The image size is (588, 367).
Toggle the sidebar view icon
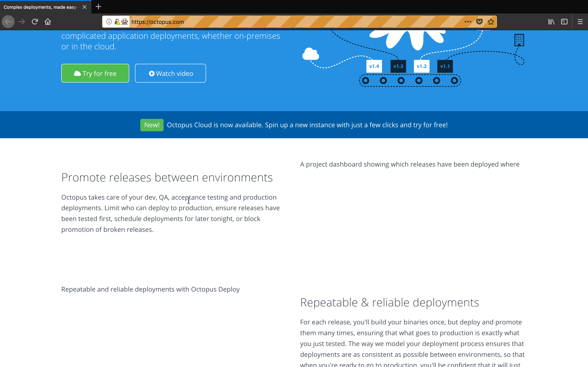(x=564, y=22)
